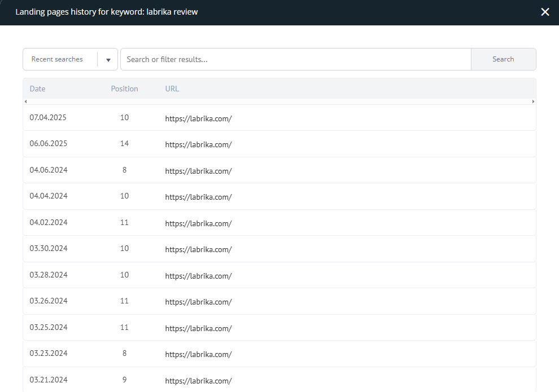Select the 04.02.2024 date cell

tap(49, 222)
